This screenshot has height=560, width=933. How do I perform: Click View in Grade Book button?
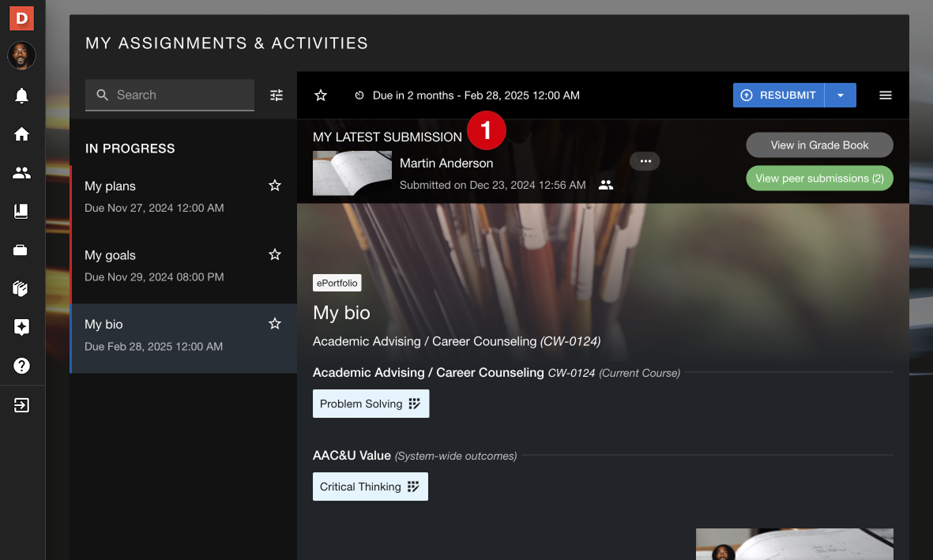point(819,145)
